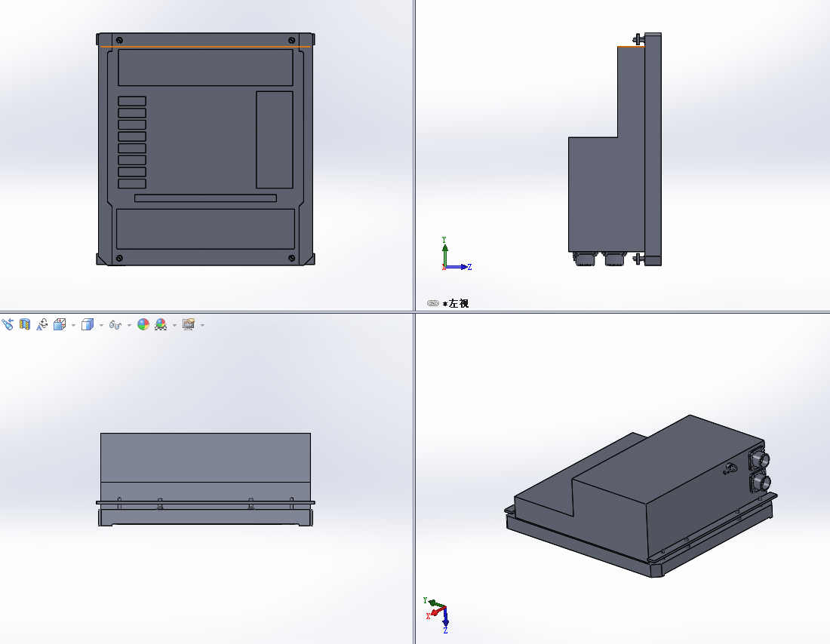Select the Display Style cube icon
830x644 pixels.
[x=88, y=324]
